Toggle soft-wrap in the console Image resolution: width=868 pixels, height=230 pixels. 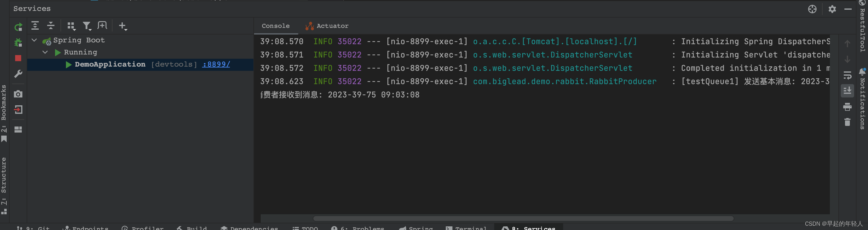(x=847, y=75)
